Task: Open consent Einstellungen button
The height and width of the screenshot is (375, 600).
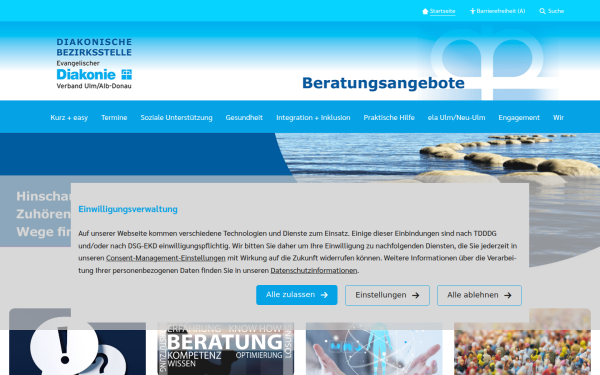Action: click(x=387, y=295)
